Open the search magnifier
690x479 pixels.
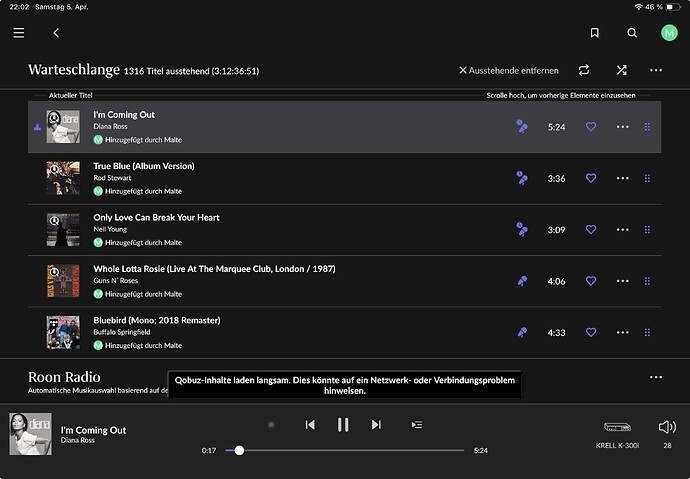coord(632,33)
